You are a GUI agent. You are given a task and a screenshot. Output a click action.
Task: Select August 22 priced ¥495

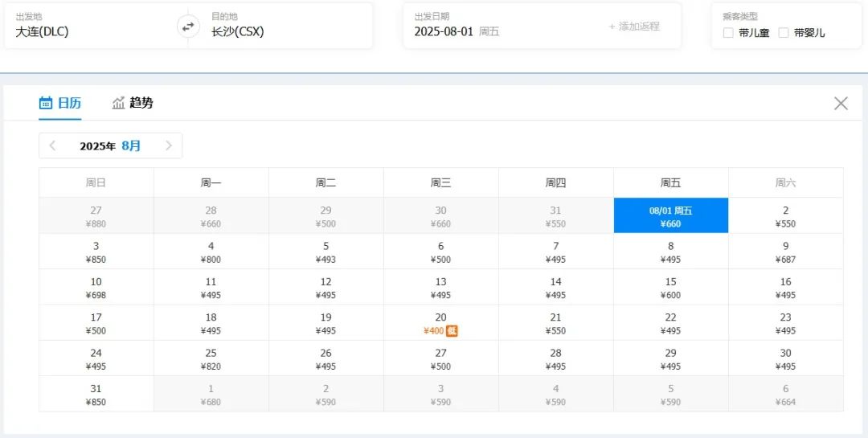click(x=671, y=323)
